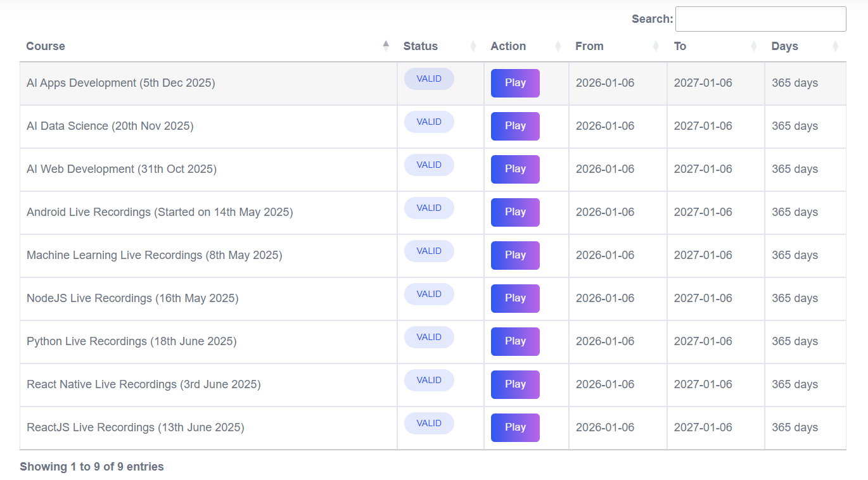Play Android Live Recordings course
Screen dimensions: 868x480
[515, 212]
